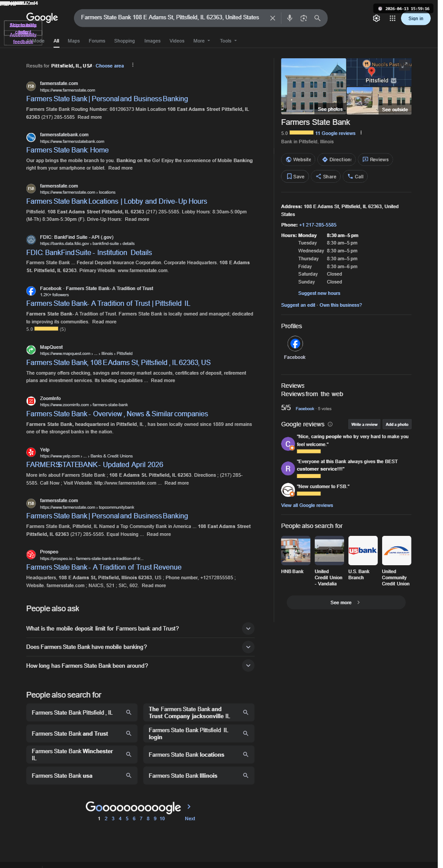
Task: Click Next page link
Action: point(190,818)
